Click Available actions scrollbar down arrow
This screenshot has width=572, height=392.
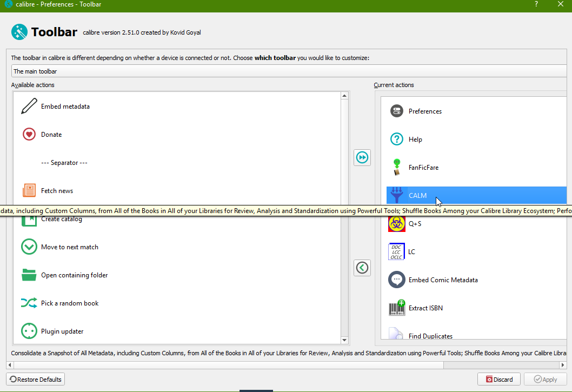344,340
